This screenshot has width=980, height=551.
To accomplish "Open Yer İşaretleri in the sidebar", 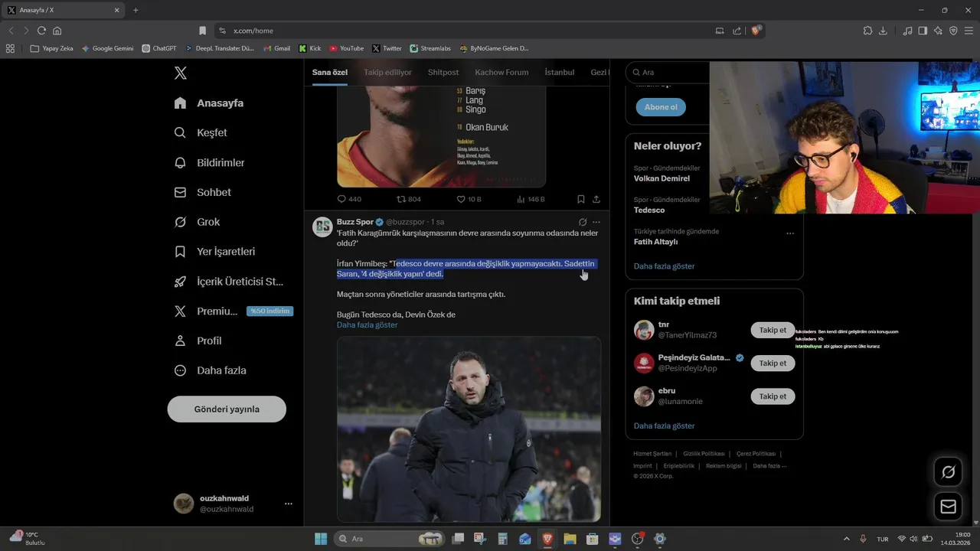I will click(215, 251).
